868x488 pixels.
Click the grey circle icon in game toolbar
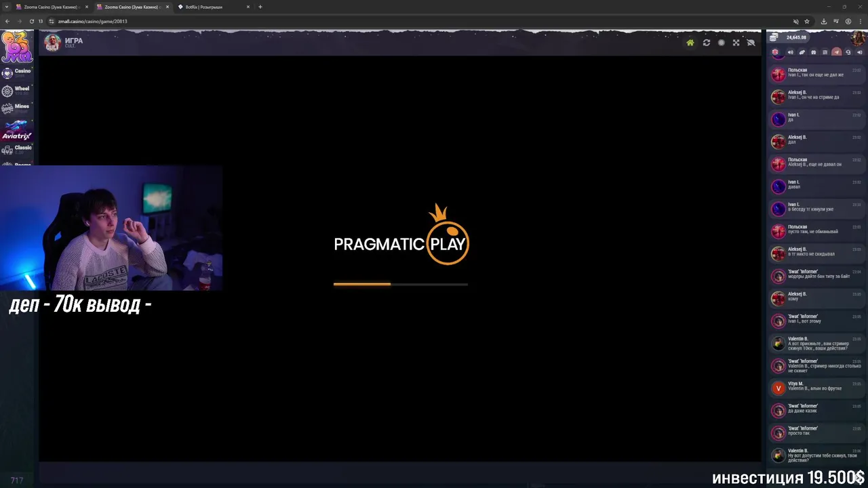[x=722, y=43]
